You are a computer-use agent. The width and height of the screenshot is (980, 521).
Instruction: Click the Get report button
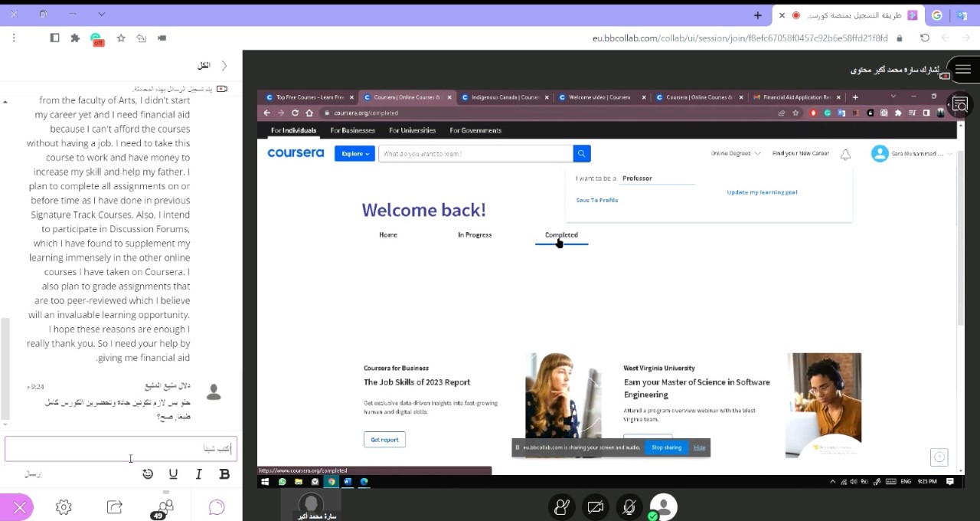tap(384, 440)
